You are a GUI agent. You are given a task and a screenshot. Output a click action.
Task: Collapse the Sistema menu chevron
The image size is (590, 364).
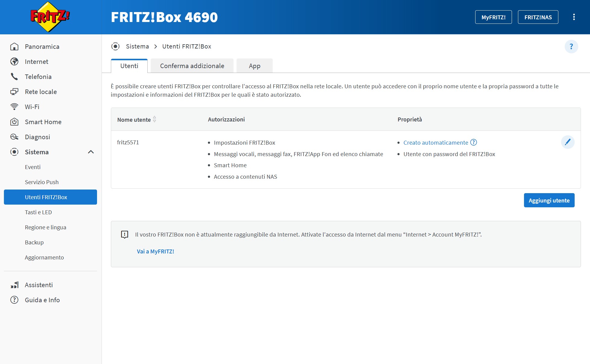click(x=91, y=152)
